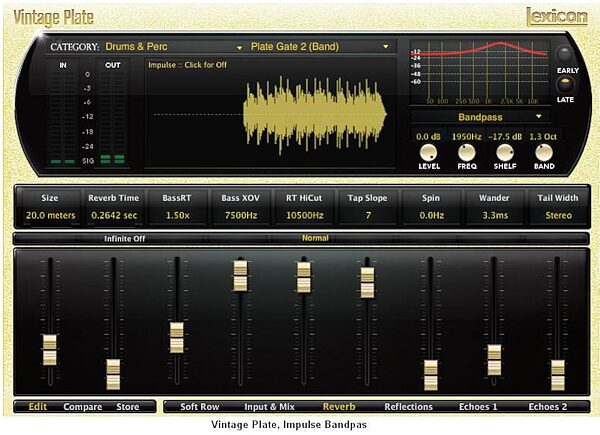Click the 0.0Hz Spin value
Viewport: 600px width, 435px height.
[432, 215]
